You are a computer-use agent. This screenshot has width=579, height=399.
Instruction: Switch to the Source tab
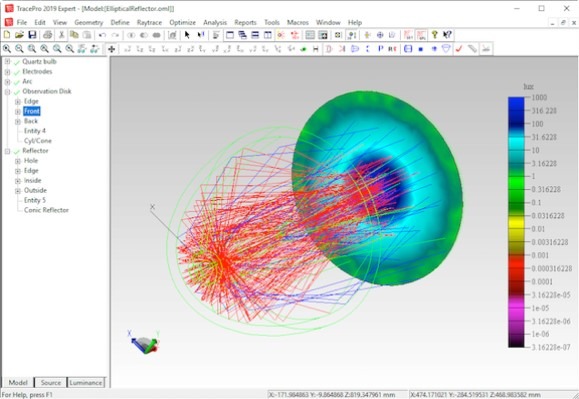(51, 383)
